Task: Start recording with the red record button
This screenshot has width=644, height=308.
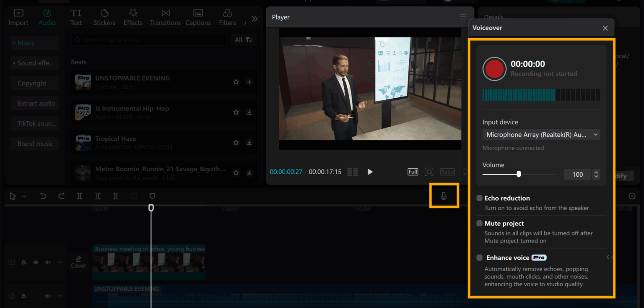Action: coord(494,69)
